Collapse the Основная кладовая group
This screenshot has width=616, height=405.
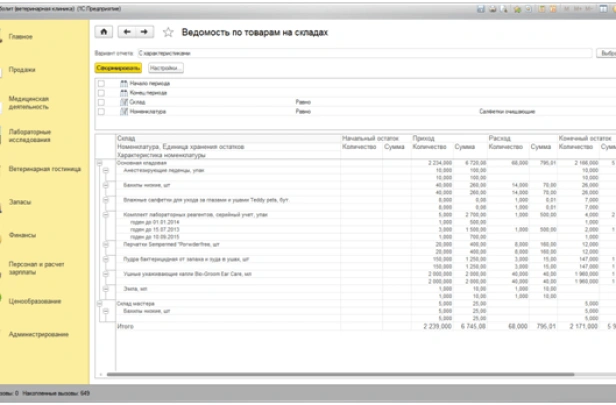pos(98,161)
